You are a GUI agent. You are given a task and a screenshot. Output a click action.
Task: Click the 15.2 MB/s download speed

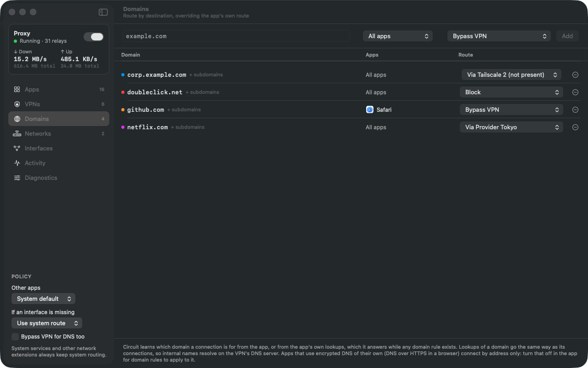tap(30, 59)
